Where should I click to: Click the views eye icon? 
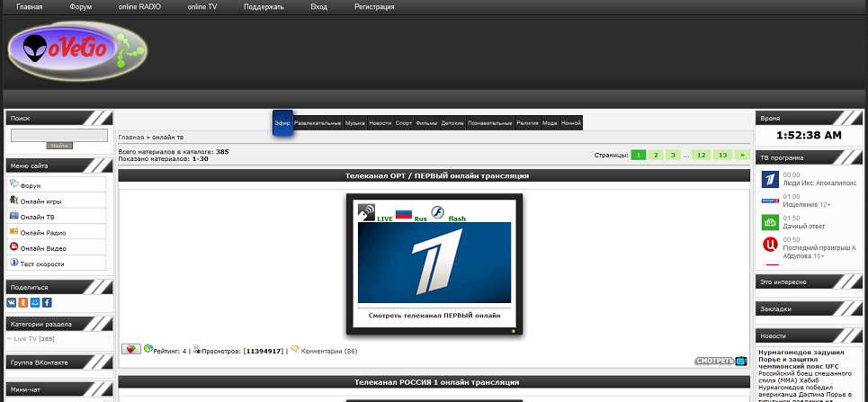coord(196,349)
